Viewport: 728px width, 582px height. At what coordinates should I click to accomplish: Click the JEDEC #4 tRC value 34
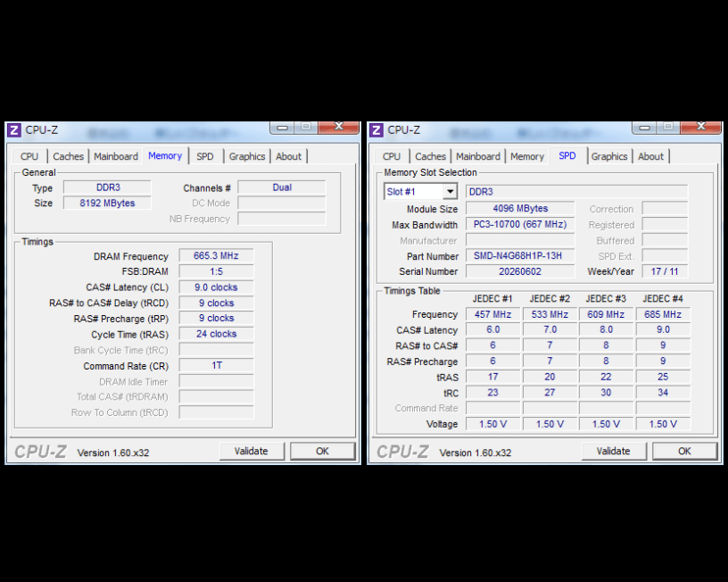pos(663,393)
